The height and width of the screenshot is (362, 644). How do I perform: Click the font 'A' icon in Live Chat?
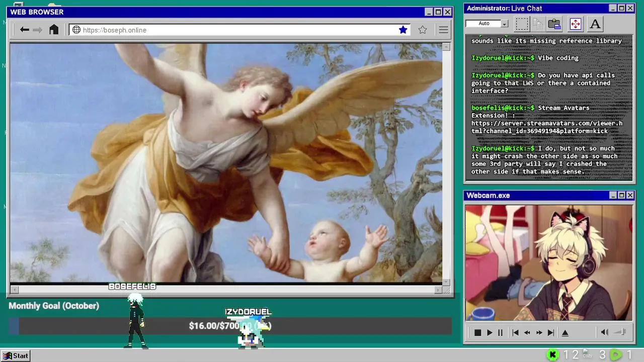pyautogui.click(x=595, y=24)
